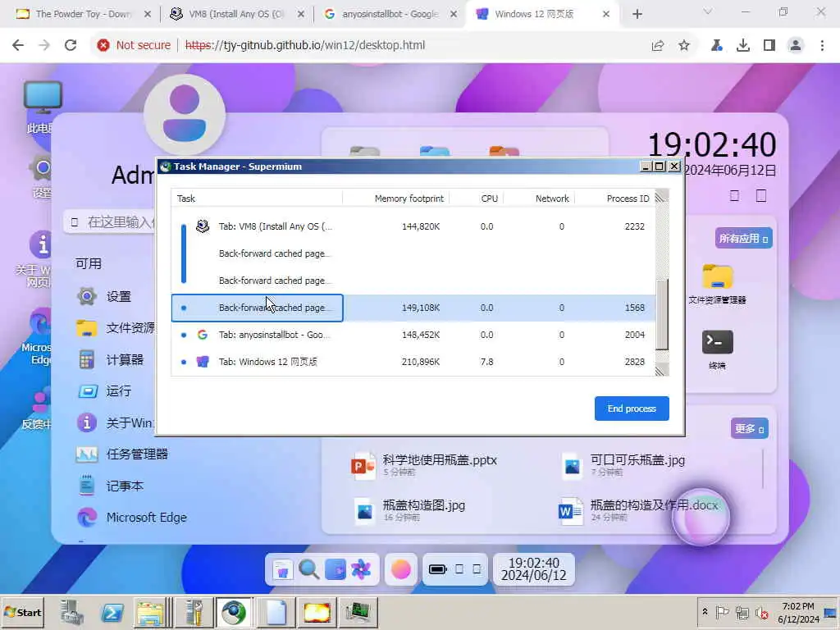The width and height of the screenshot is (840, 630).
Task: Select the Tab: anyosinstallbot row
Action: pos(413,335)
